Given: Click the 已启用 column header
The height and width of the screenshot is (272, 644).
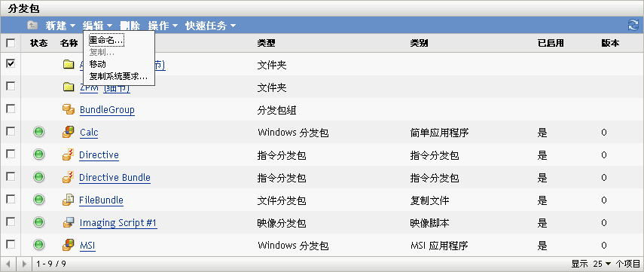Looking at the screenshot, I should [x=551, y=43].
